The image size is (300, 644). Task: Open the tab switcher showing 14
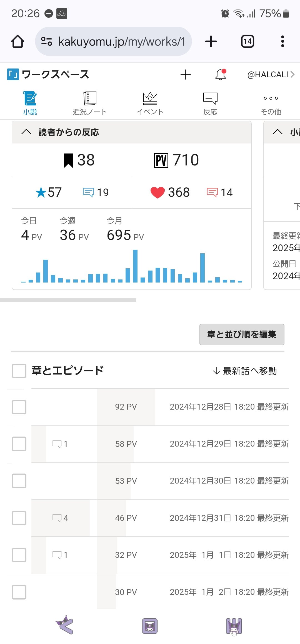(247, 41)
